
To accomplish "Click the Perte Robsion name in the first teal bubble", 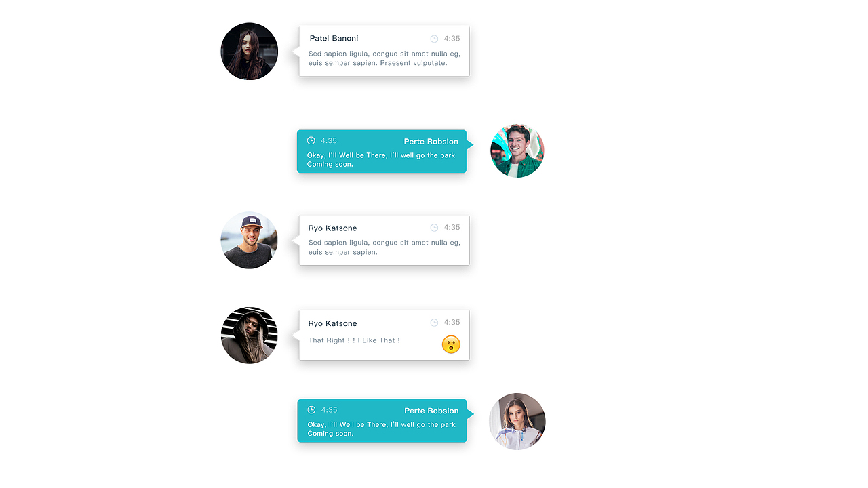I will pyautogui.click(x=431, y=142).
